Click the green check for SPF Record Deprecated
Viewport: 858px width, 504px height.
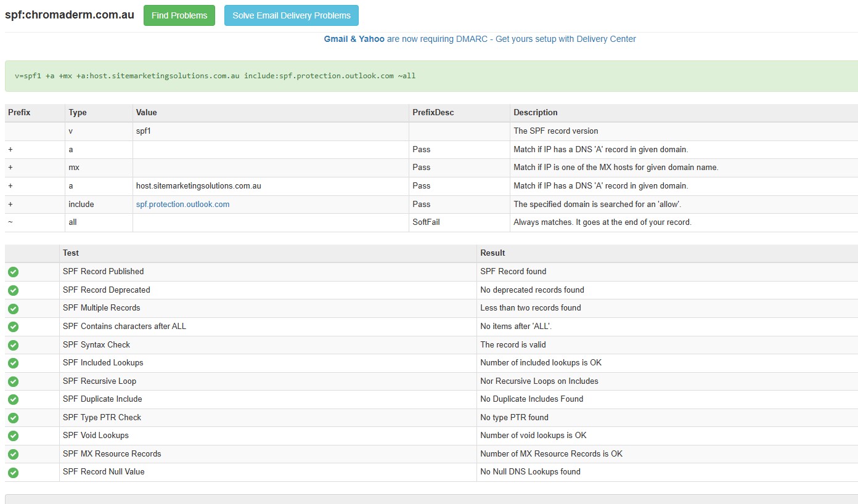point(13,290)
